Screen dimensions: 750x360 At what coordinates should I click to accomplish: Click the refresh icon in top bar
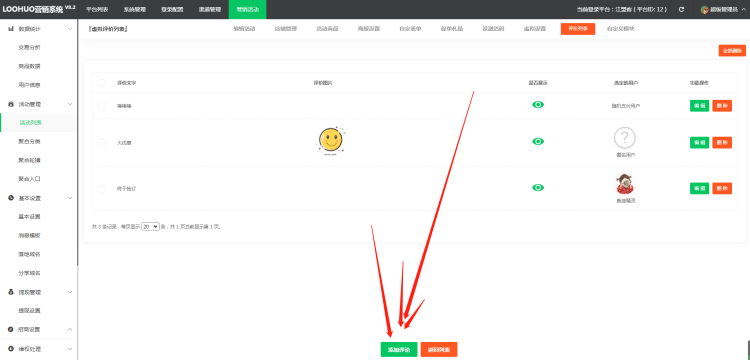click(681, 10)
